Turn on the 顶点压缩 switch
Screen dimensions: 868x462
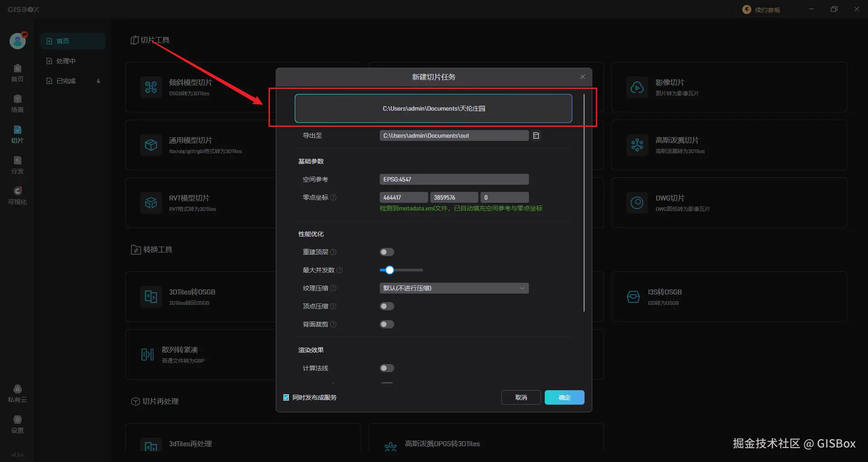point(387,306)
